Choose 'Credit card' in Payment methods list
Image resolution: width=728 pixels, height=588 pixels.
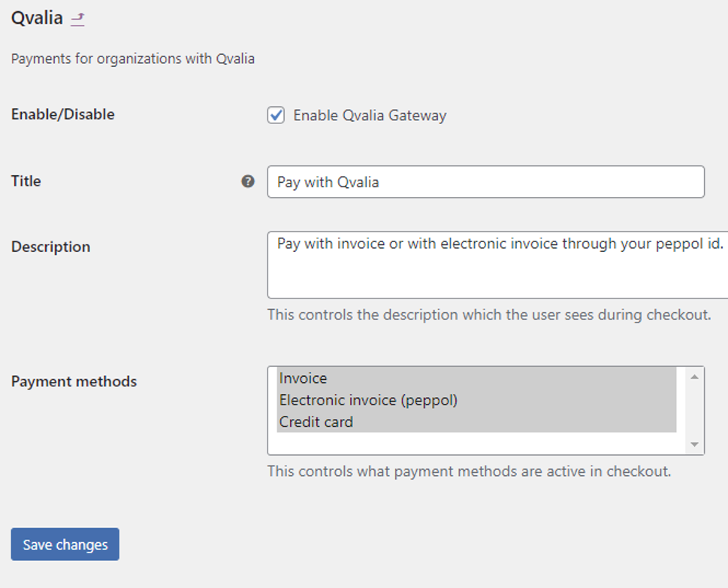[476, 422]
